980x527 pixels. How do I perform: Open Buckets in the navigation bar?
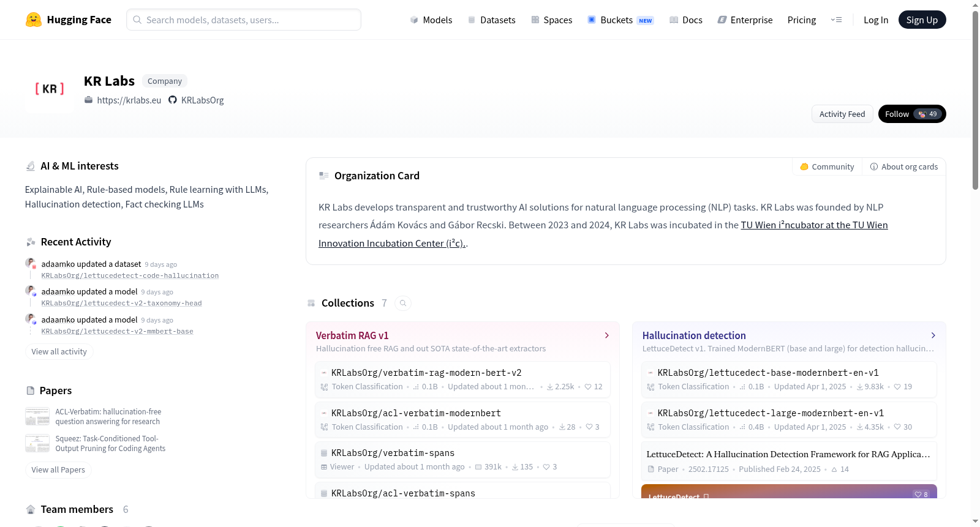tap(620, 20)
